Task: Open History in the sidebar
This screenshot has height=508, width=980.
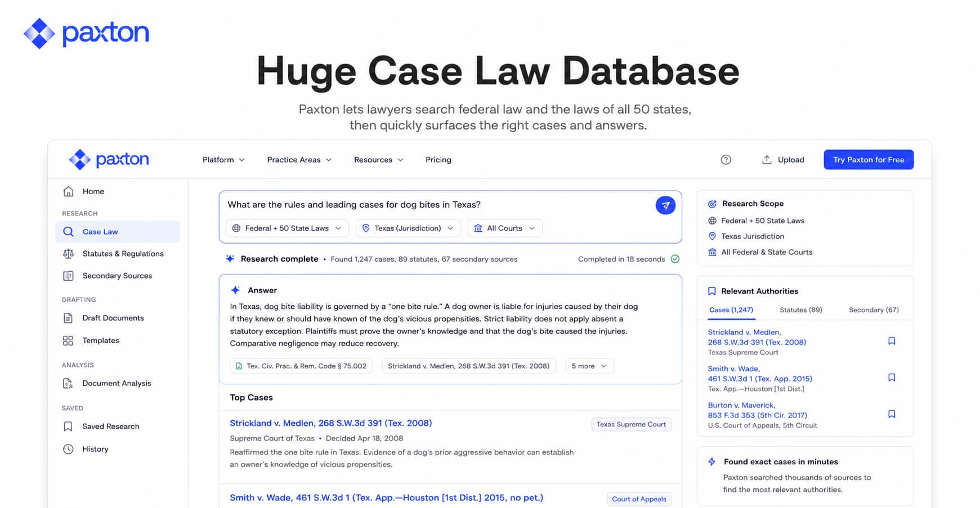Action: [118, 449]
